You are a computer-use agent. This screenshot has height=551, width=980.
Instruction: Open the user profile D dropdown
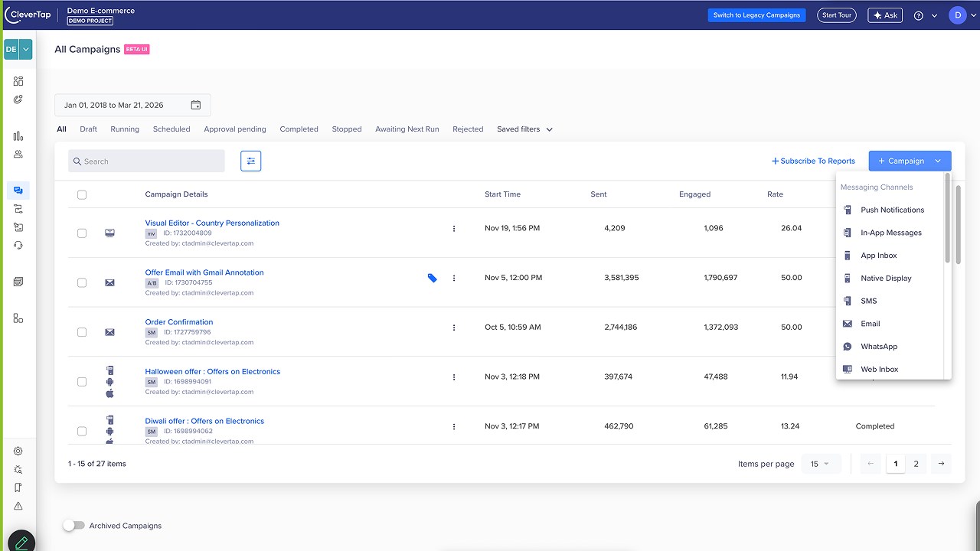[x=962, y=15]
